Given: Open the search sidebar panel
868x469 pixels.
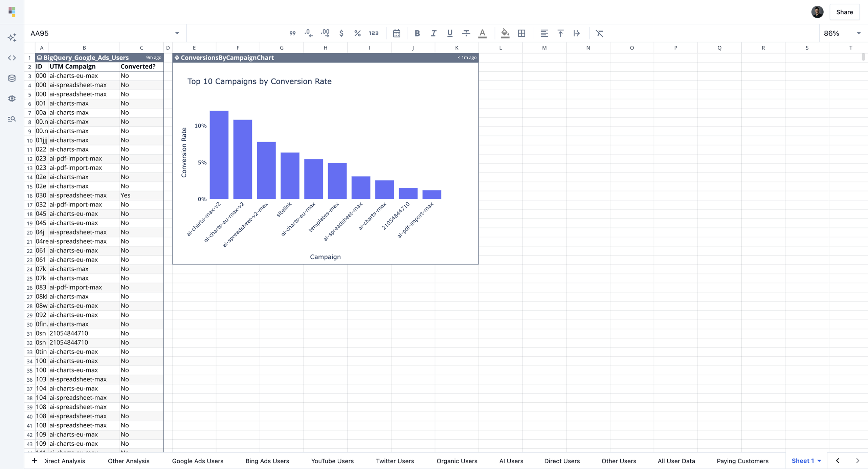Looking at the screenshot, I should [12, 119].
